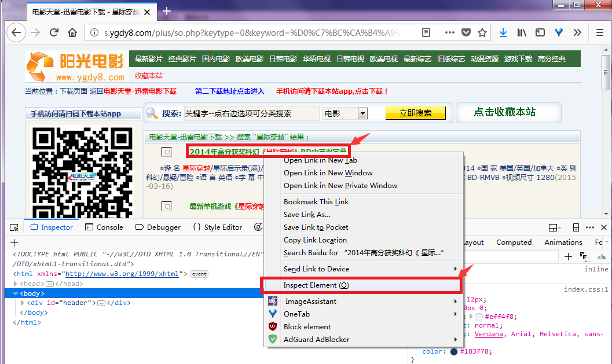Open devtools options three-dot menu
The width and height of the screenshot is (612, 364).
tap(590, 227)
